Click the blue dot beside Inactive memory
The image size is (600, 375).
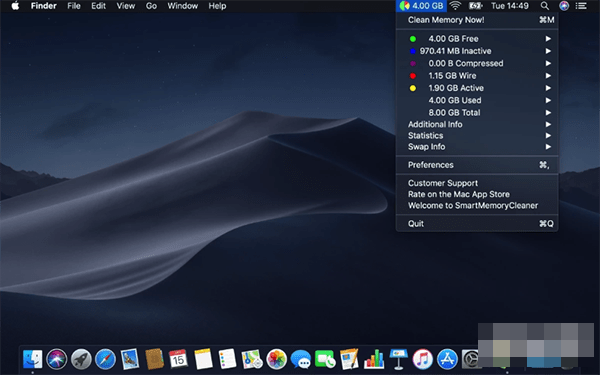pos(412,51)
